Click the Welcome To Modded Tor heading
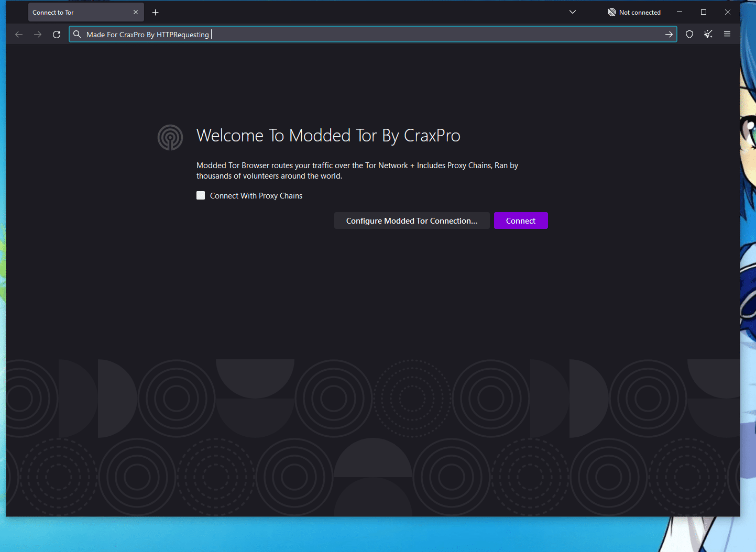The width and height of the screenshot is (756, 552). tap(328, 136)
